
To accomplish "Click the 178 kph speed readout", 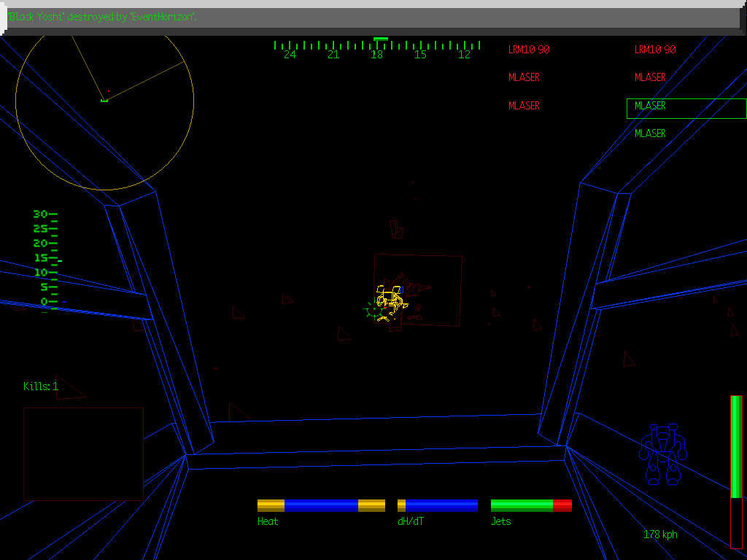I will pos(660,534).
